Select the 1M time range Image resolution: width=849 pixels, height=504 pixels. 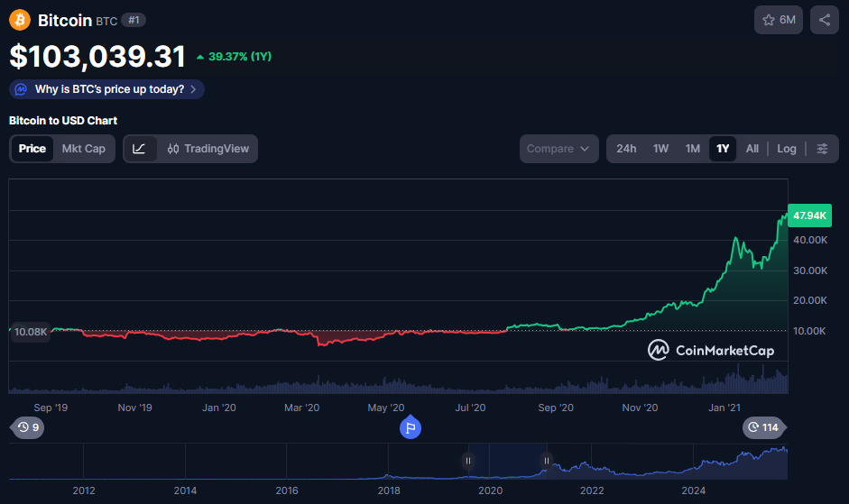[x=693, y=149]
